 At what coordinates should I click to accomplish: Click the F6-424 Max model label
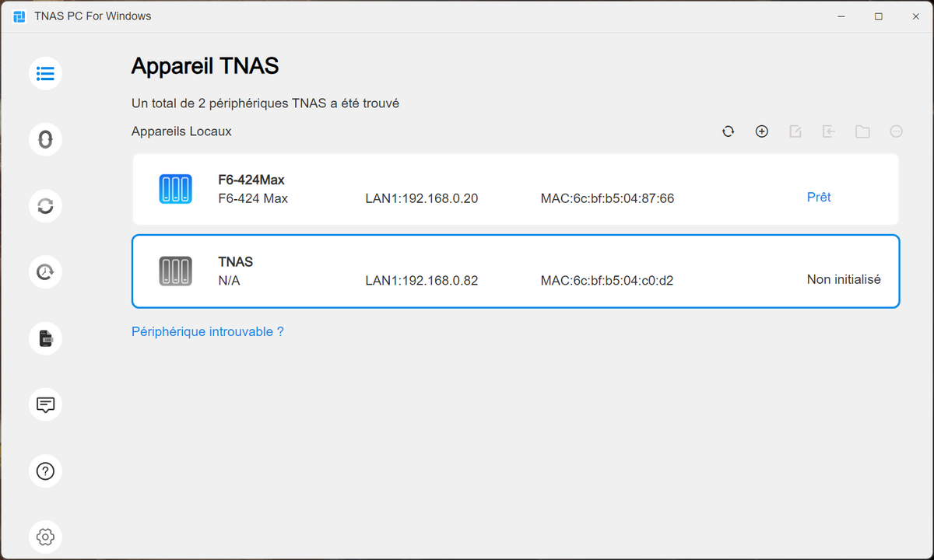click(x=253, y=198)
